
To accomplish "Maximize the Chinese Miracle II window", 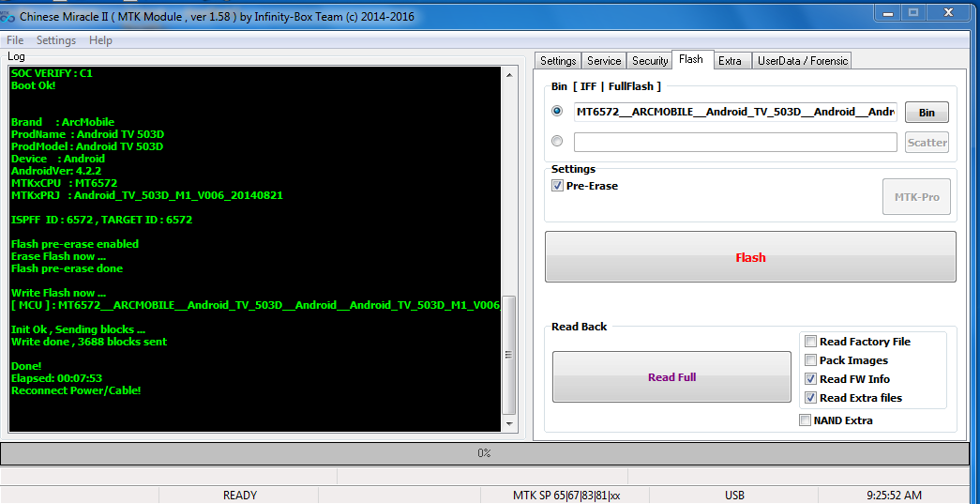I will click(913, 12).
